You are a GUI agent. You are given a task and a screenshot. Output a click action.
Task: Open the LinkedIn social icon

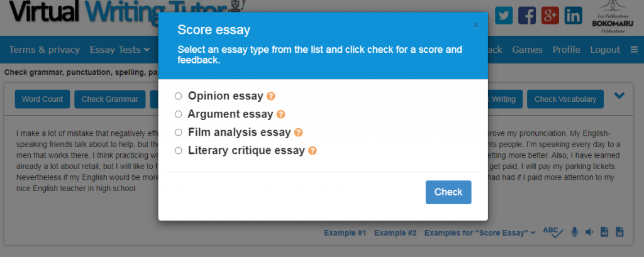(574, 16)
